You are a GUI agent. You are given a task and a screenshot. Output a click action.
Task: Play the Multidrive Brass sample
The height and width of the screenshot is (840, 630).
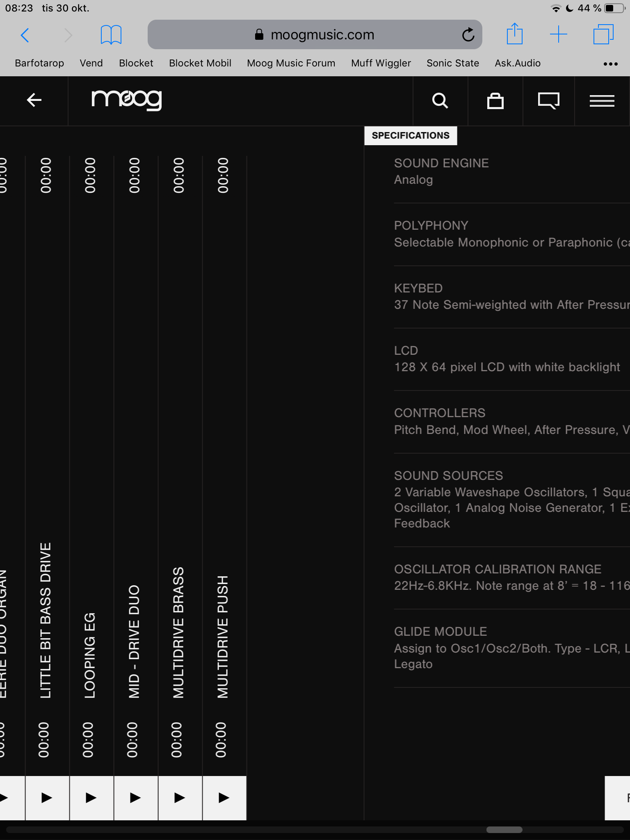point(180,798)
